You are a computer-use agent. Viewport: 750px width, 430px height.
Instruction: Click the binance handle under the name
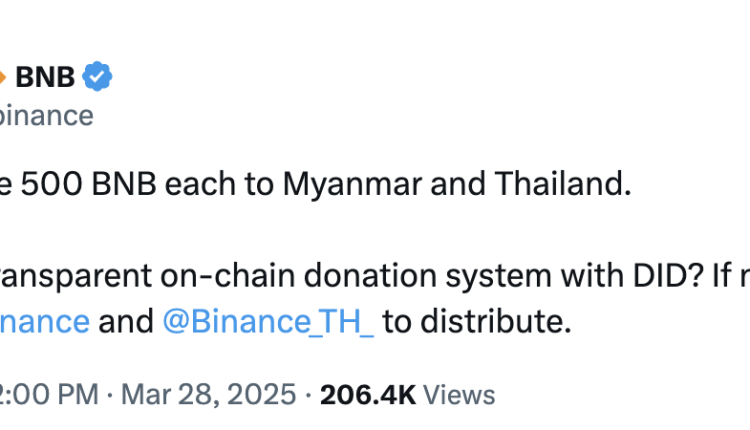tap(46, 115)
